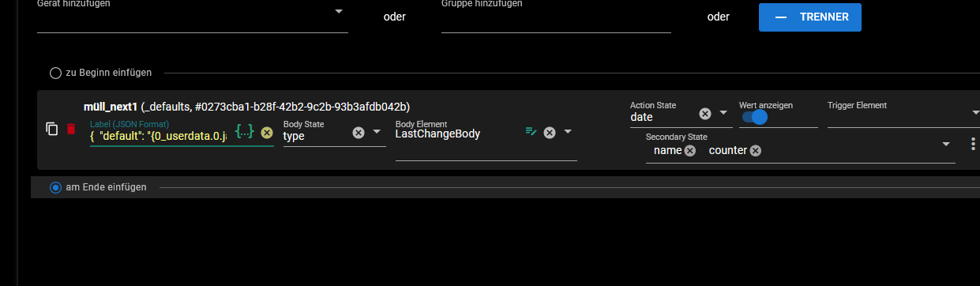
Task: Copy the müll_next1 entry
Action: pyautogui.click(x=52, y=129)
